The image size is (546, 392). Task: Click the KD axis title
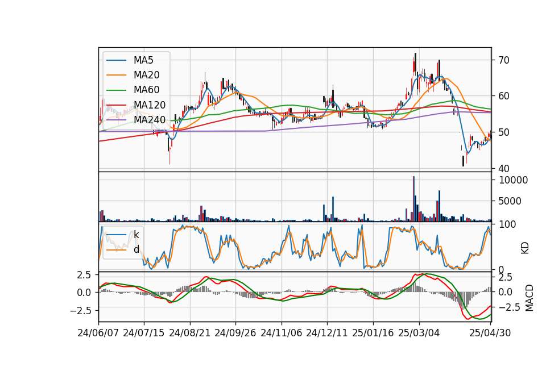tap(525, 248)
